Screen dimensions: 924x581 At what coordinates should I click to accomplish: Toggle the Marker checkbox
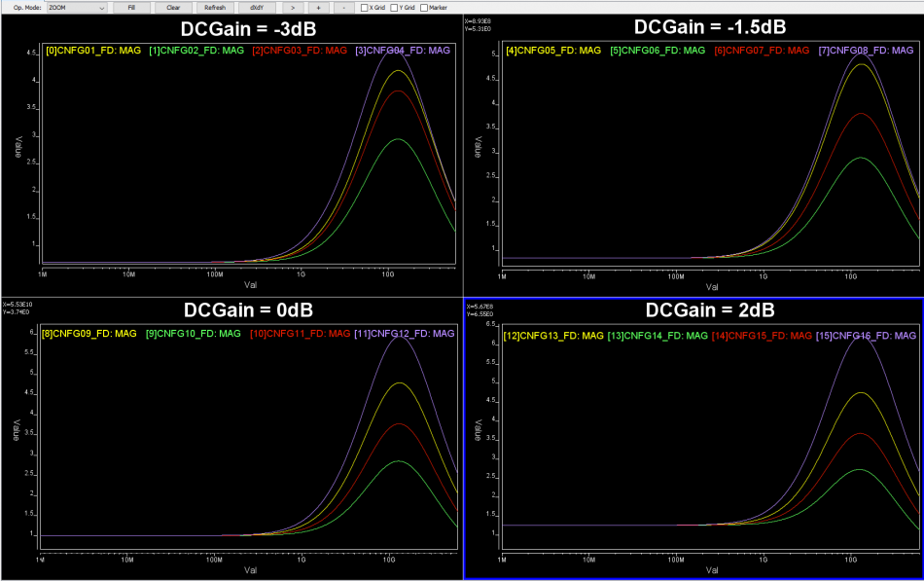tap(424, 8)
